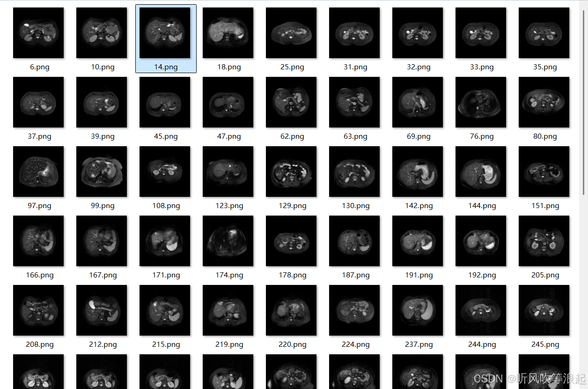Select the 25.png thumbnail image
Image resolution: width=588 pixels, height=389 pixels.
(x=291, y=33)
